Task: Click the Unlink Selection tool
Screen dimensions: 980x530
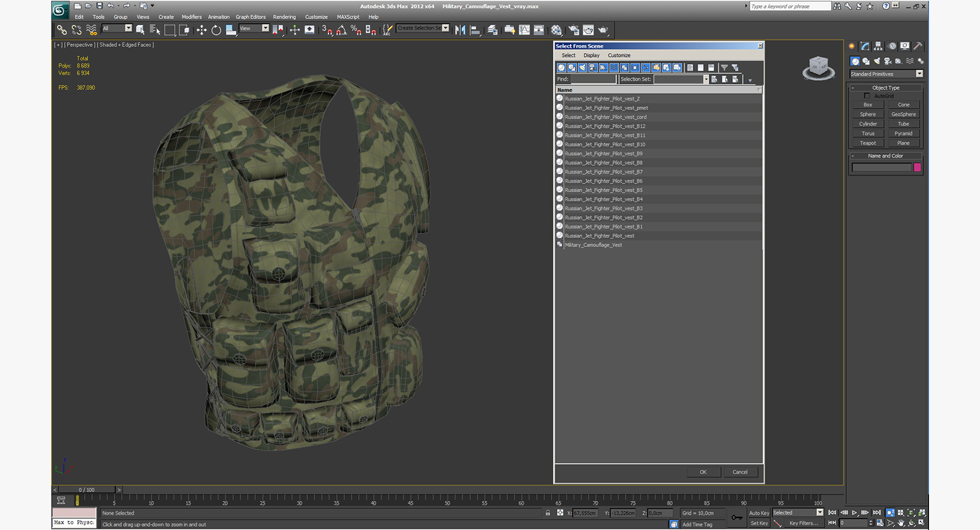Action: click(77, 30)
